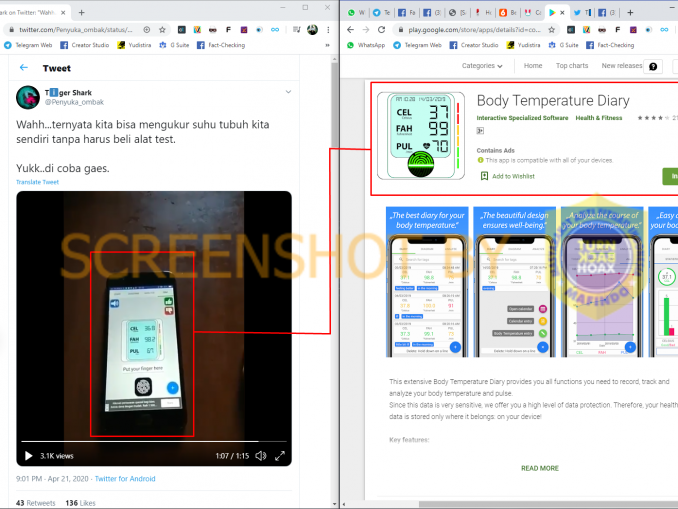View the 43 Retweets list
The width and height of the screenshot is (678, 509).
(35, 503)
